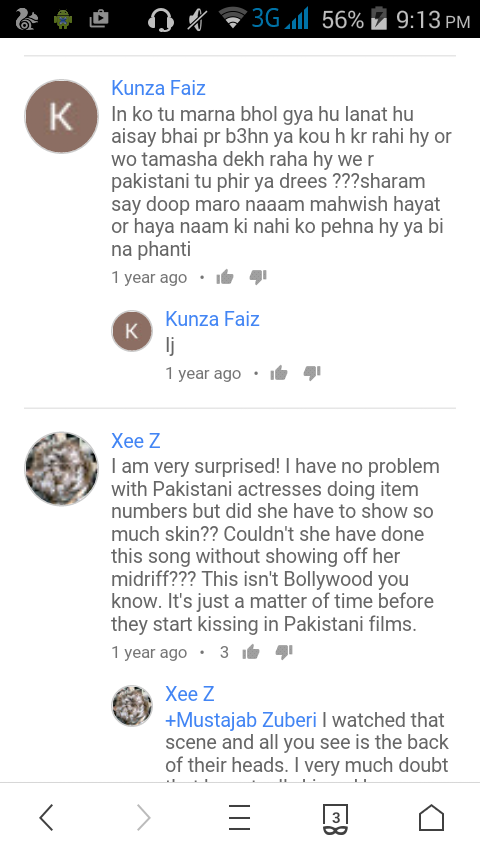Image resolution: width=480 pixels, height=854 pixels.
Task: Like Xee Z's comment about item numbers
Action: pos(251,652)
